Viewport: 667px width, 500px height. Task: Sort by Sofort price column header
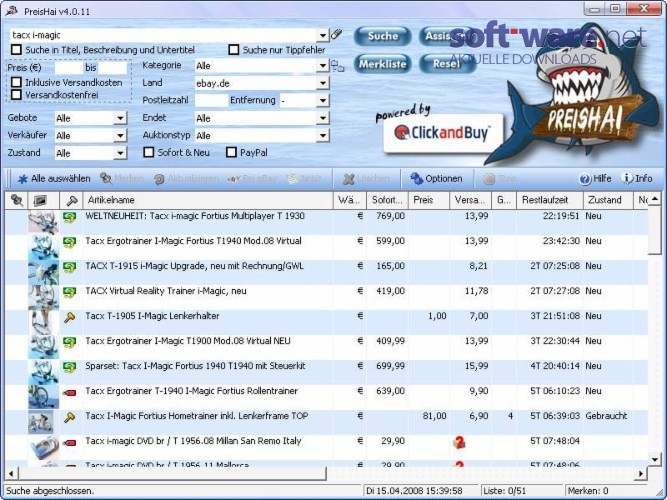[387, 200]
